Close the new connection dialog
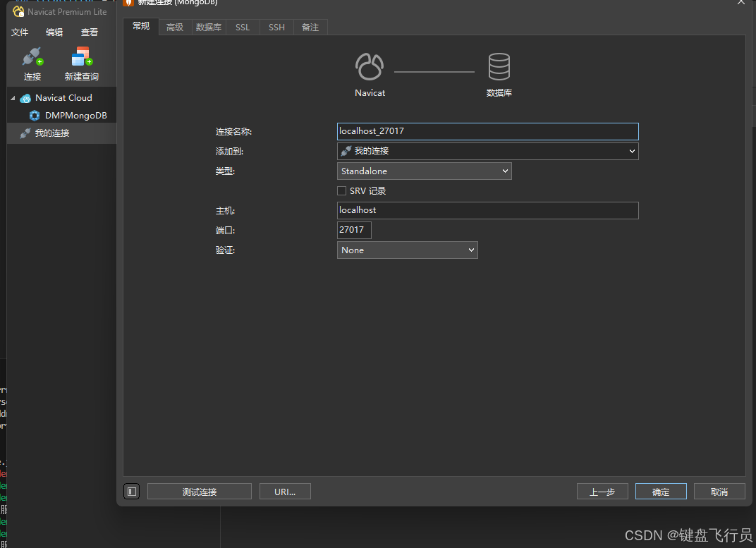This screenshot has height=548, width=756. pos(741,2)
